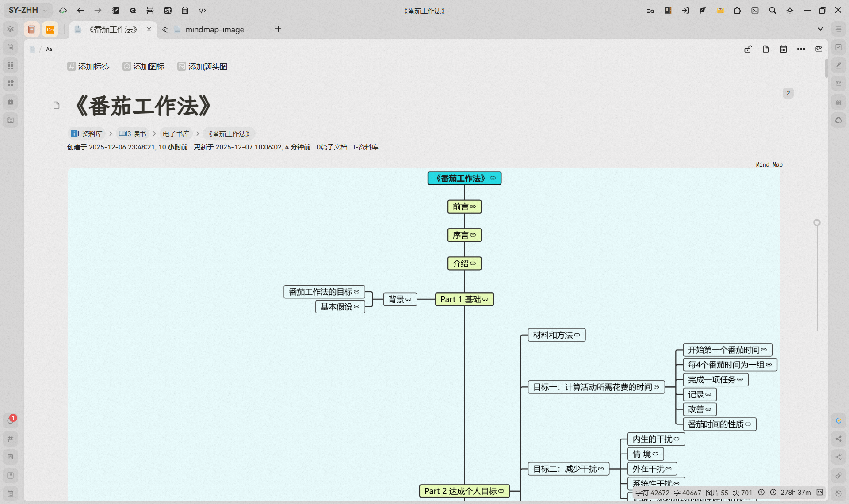The height and width of the screenshot is (504, 849).
Task: Click the cloud sync icon
Action: (63, 10)
